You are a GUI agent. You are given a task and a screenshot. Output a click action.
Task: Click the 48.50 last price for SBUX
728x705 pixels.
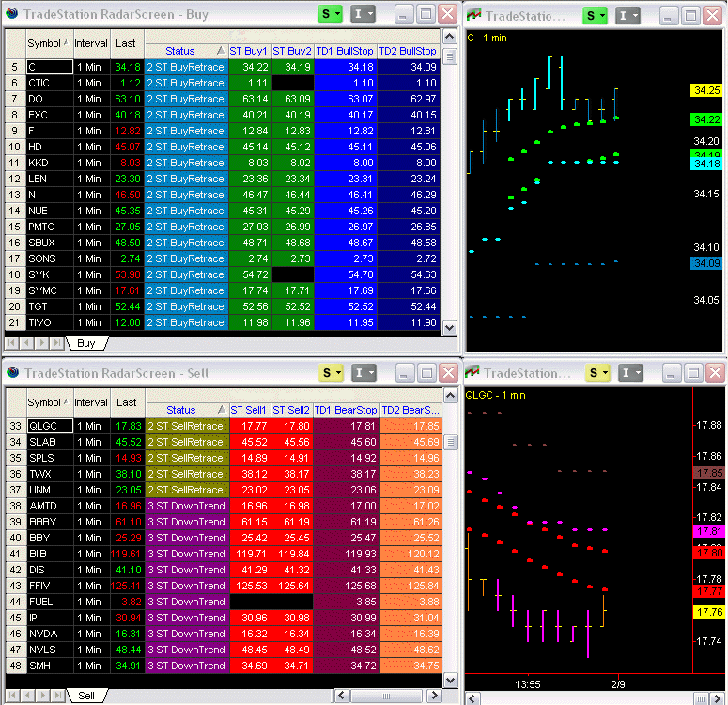(x=127, y=243)
